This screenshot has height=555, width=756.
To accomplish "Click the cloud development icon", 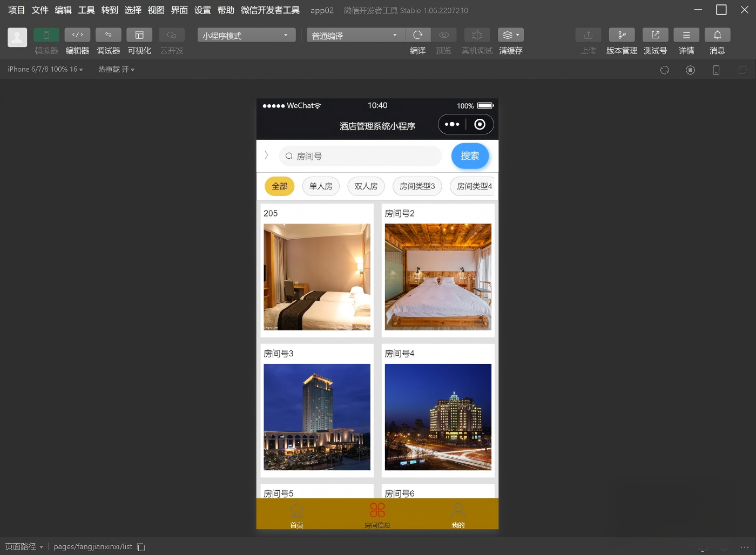I will (172, 35).
